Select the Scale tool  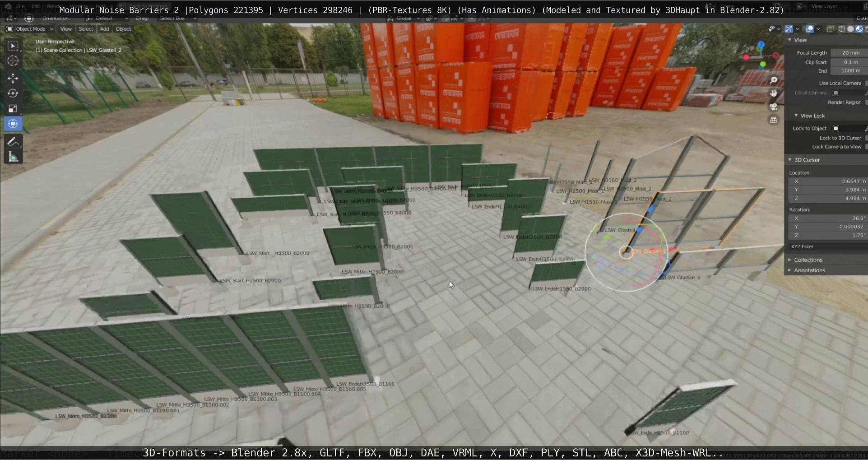click(13, 108)
